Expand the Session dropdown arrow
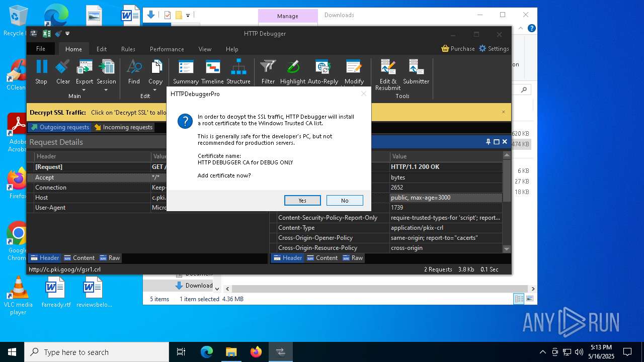This screenshot has height=362, width=644. click(x=106, y=90)
